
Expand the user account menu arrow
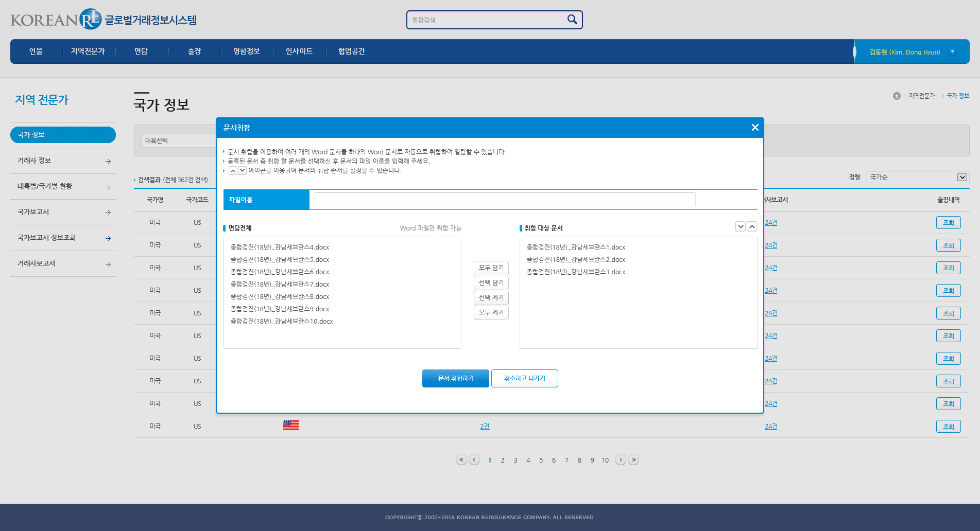(x=952, y=51)
